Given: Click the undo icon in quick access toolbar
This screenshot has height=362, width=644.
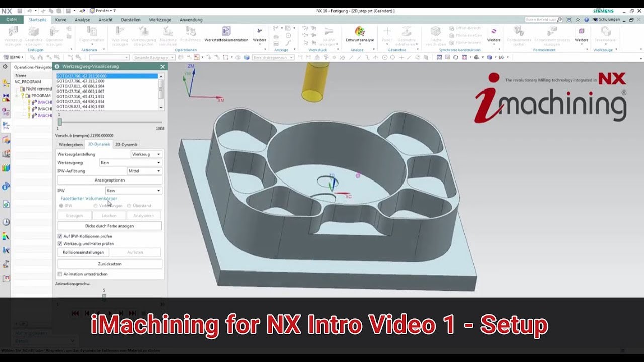Looking at the screenshot, I should (29, 11).
